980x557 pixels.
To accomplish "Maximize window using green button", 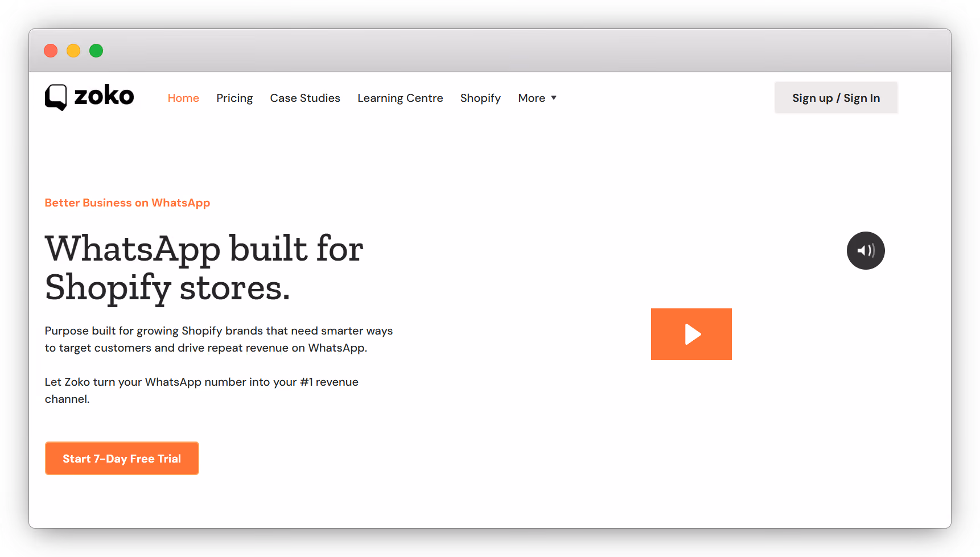I will (x=96, y=51).
